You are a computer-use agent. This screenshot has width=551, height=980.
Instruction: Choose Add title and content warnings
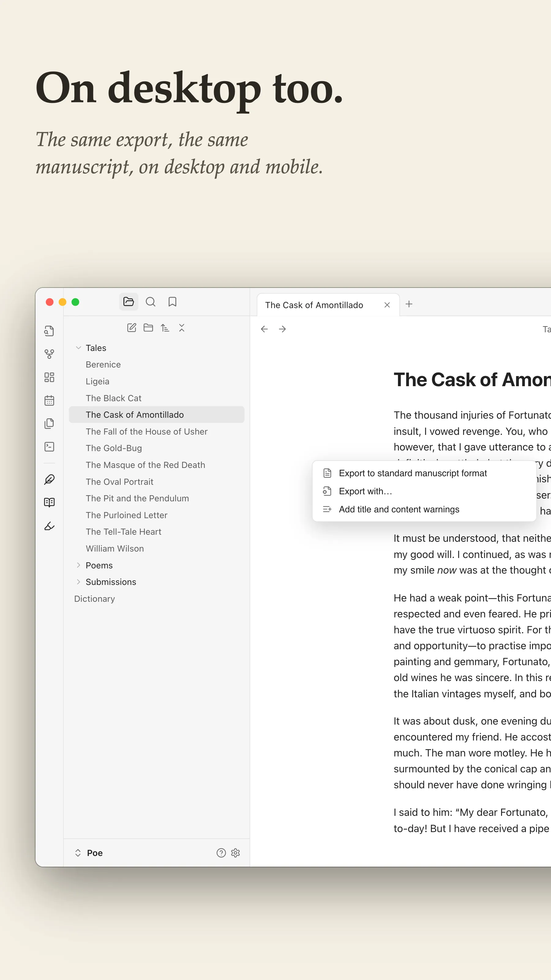point(424,509)
